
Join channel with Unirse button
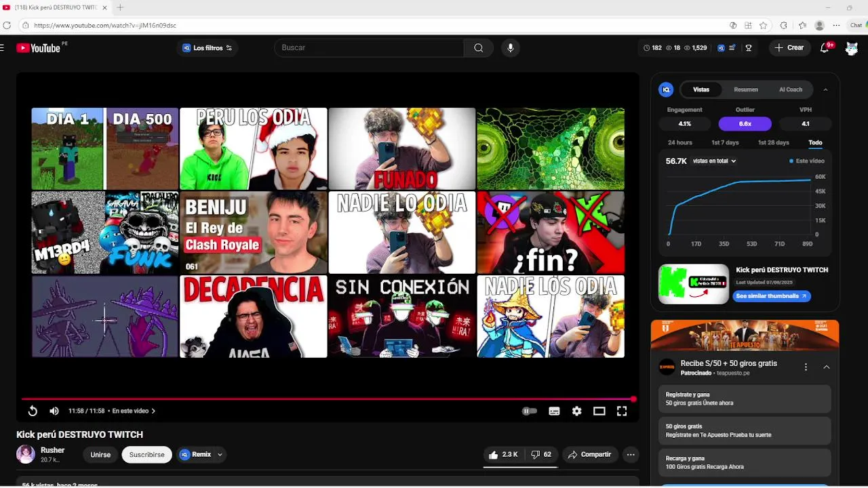[100, 455]
